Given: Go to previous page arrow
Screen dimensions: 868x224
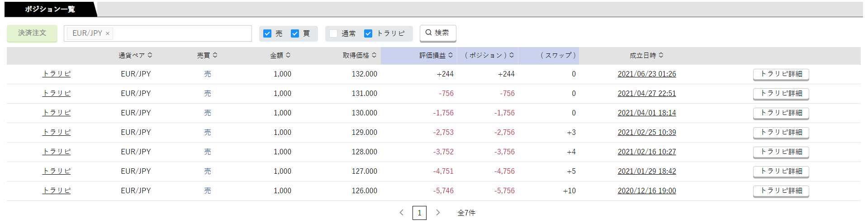Looking at the screenshot, I should click(x=401, y=213).
